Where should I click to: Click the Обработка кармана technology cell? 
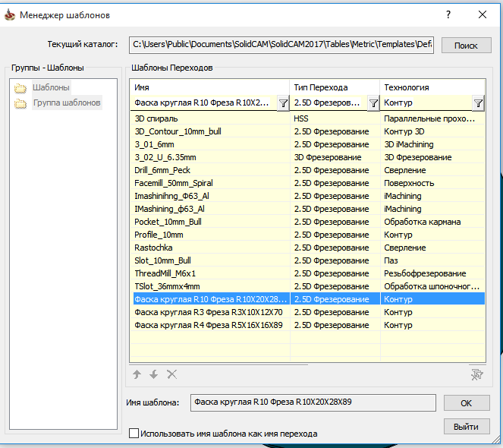tap(432, 222)
